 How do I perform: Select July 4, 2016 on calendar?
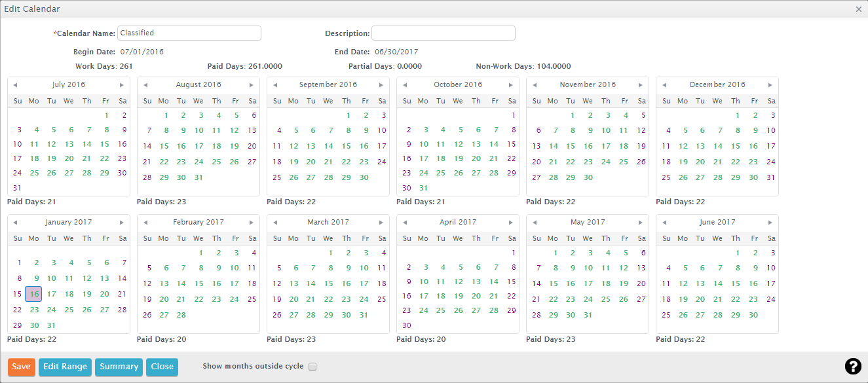(36, 130)
